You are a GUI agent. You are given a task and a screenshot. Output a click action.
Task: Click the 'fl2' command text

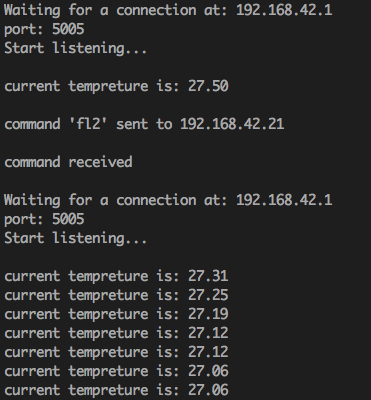click(88, 124)
